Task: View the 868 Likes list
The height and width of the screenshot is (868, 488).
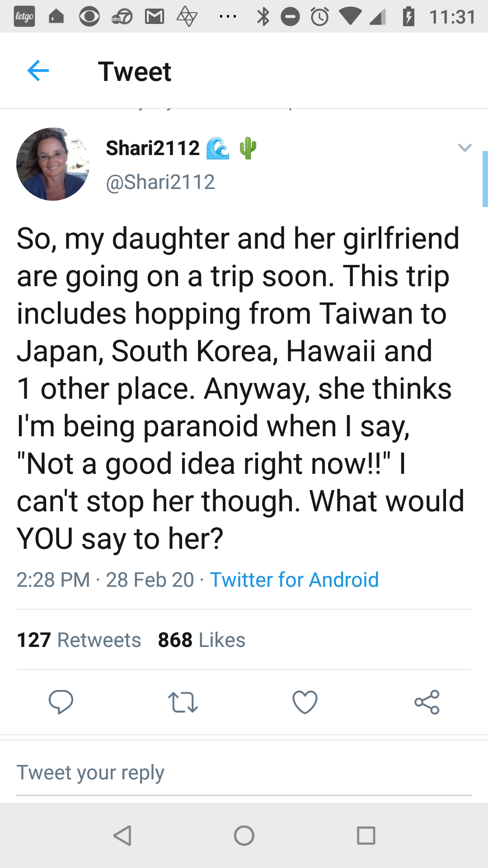Action: (x=202, y=640)
